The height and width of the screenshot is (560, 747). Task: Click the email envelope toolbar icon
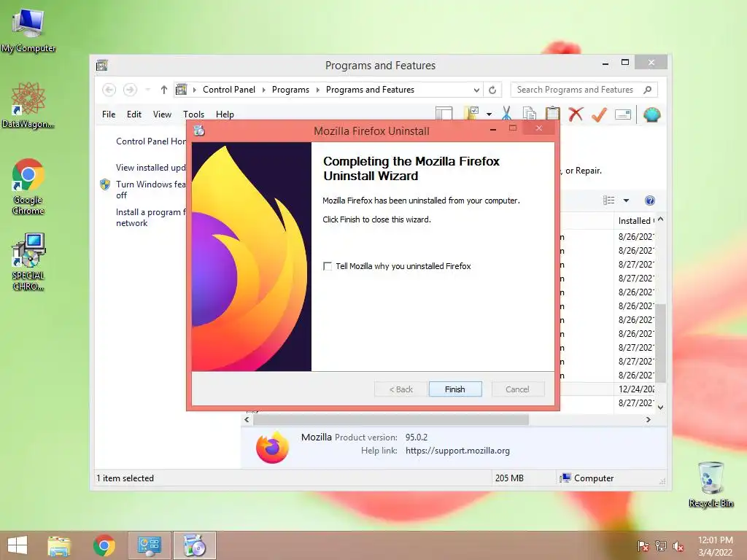point(623,114)
